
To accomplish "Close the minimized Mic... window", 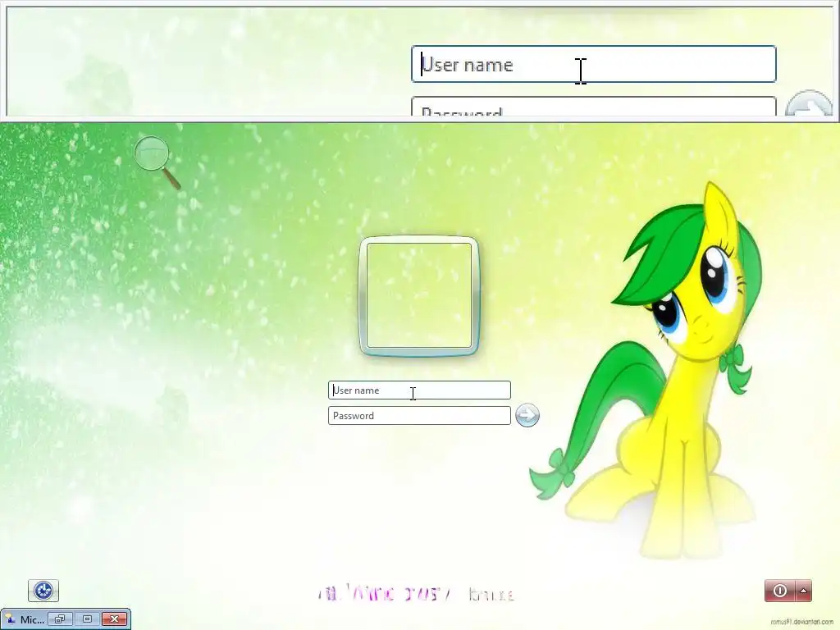I will [114, 619].
